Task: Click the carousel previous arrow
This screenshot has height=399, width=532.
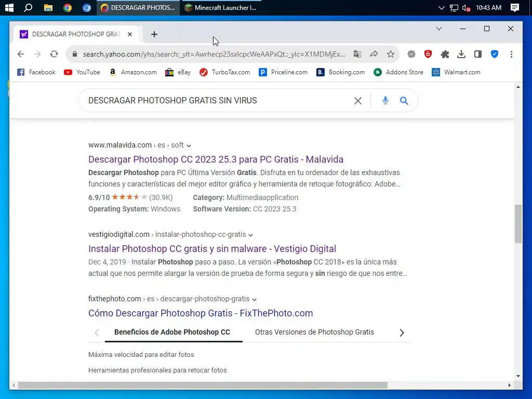Action: (x=97, y=332)
